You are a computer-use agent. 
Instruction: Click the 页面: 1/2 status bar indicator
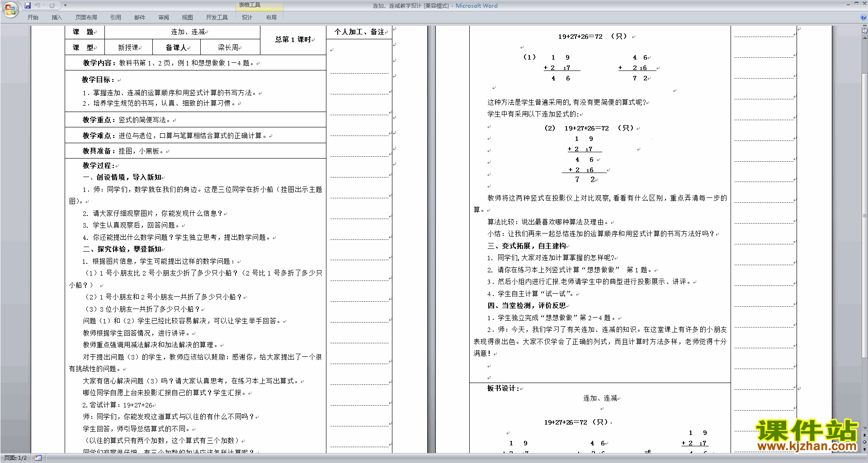point(15,458)
